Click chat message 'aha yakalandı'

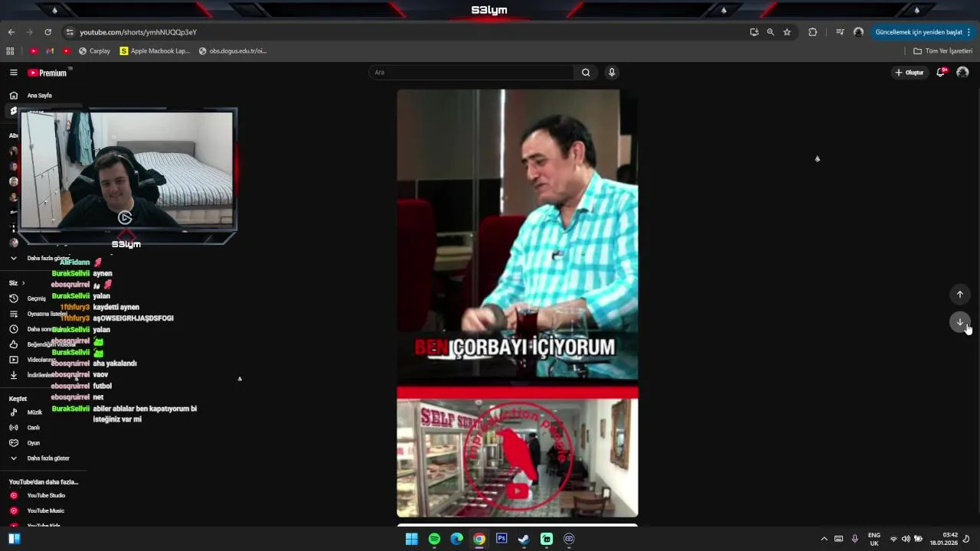(x=115, y=364)
